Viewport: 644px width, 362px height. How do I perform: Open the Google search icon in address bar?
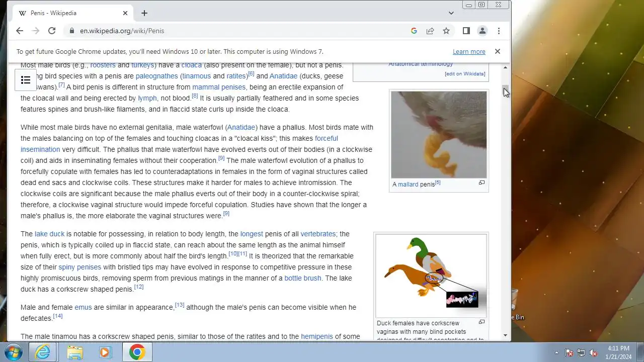414,31
